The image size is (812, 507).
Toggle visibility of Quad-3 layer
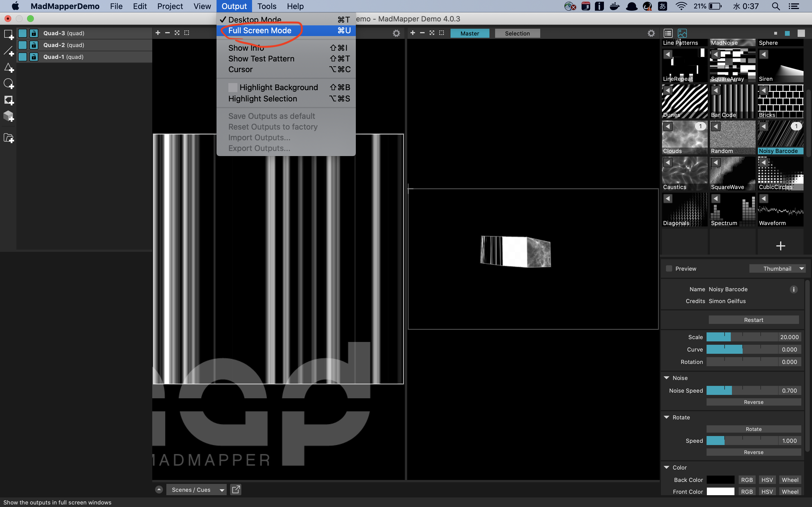click(23, 33)
